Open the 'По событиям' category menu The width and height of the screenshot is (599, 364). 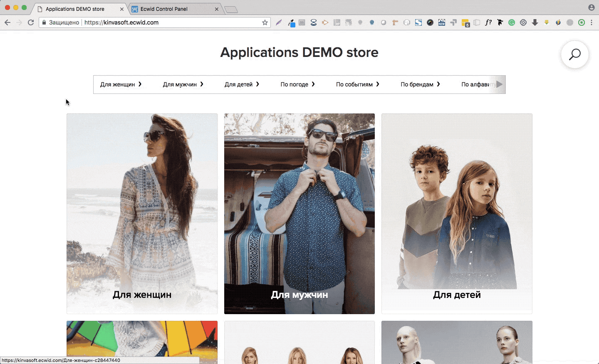coord(357,84)
